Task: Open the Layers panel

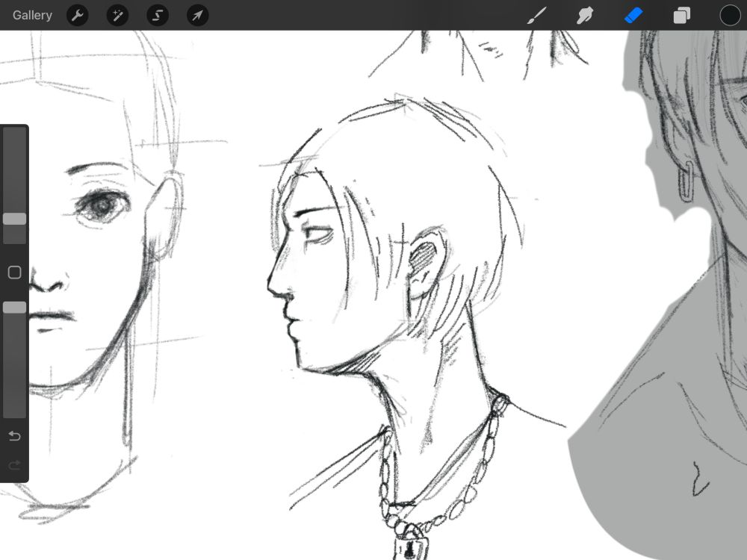Action: 682,15
